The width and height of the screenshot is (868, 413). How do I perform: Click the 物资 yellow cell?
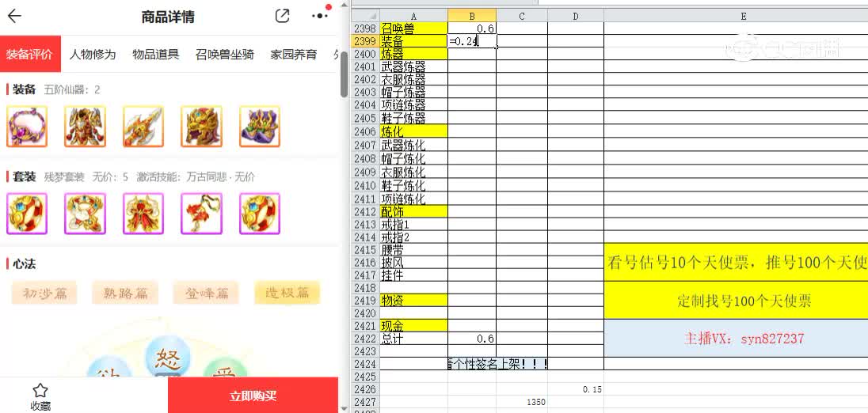[x=413, y=300]
